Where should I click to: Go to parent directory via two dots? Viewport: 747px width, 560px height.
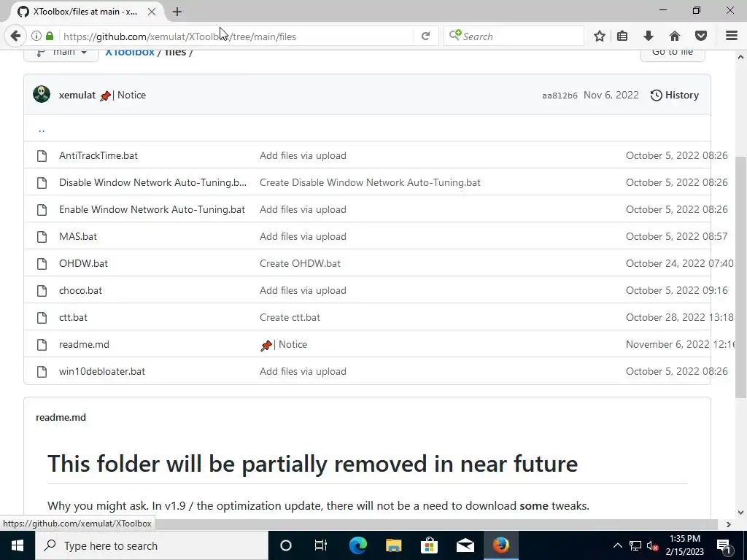[x=42, y=129]
